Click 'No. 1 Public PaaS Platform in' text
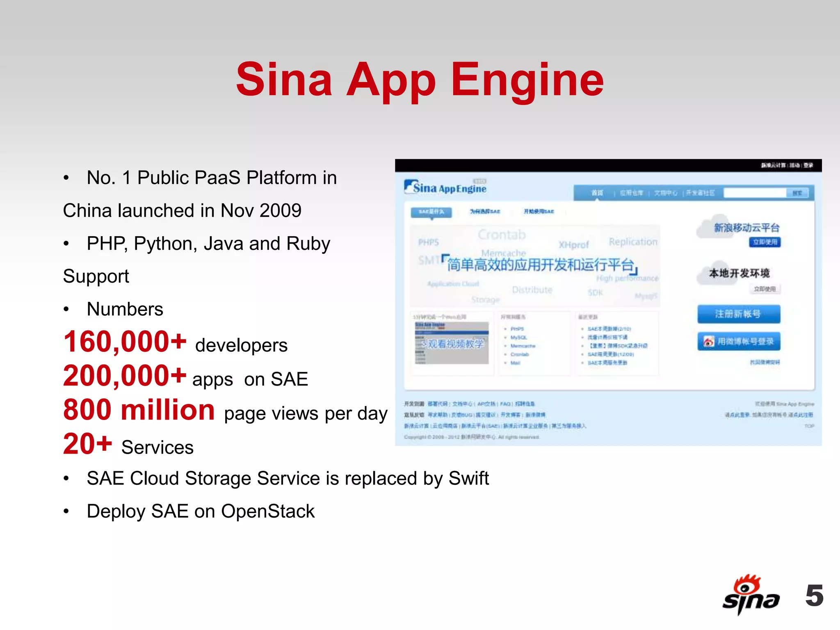 (x=212, y=178)
